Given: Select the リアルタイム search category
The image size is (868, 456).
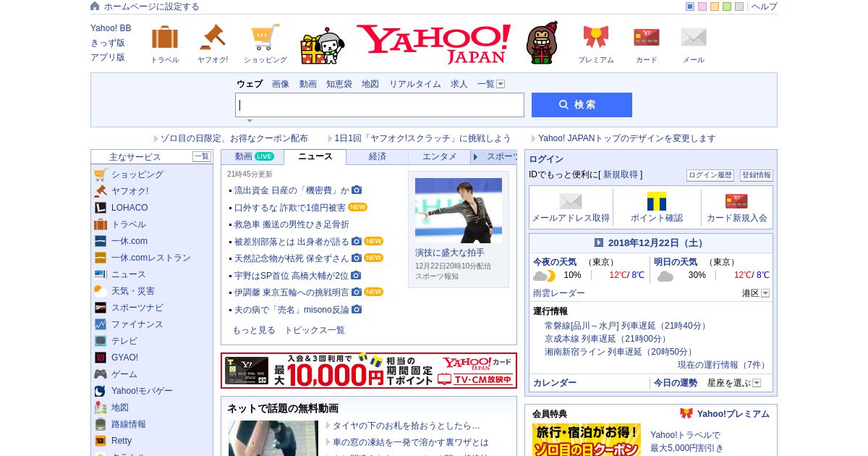Looking at the screenshot, I should pyautogui.click(x=415, y=84).
